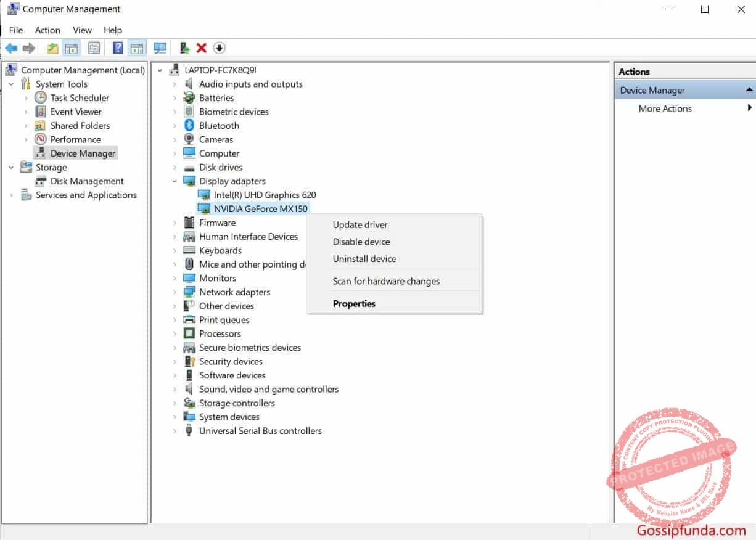Viewport: 756px width, 540px height.
Task: Click the Disable device down-arrow toolbar icon
Action: (218, 47)
